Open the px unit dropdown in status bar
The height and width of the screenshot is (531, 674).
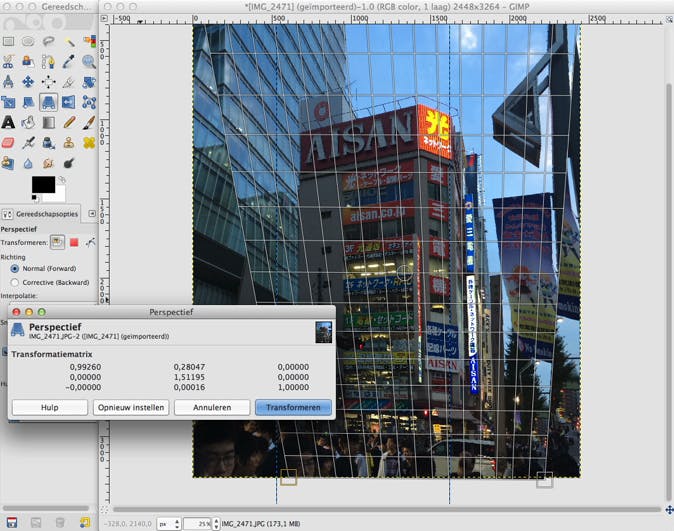click(168, 524)
